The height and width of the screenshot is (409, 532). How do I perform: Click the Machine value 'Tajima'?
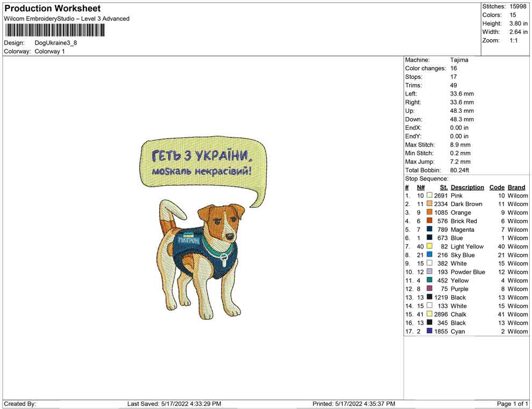459,60
